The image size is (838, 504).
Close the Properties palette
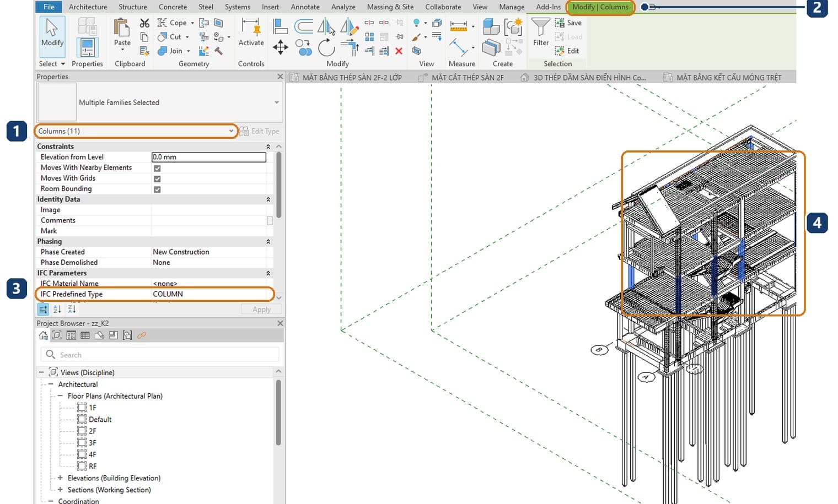pyautogui.click(x=280, y=77)
